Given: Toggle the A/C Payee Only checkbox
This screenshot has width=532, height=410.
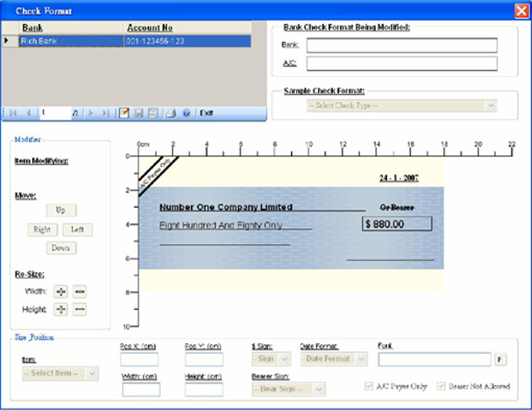Looking at the screenshot, I should pyautogui.click(x=369, y=386).
